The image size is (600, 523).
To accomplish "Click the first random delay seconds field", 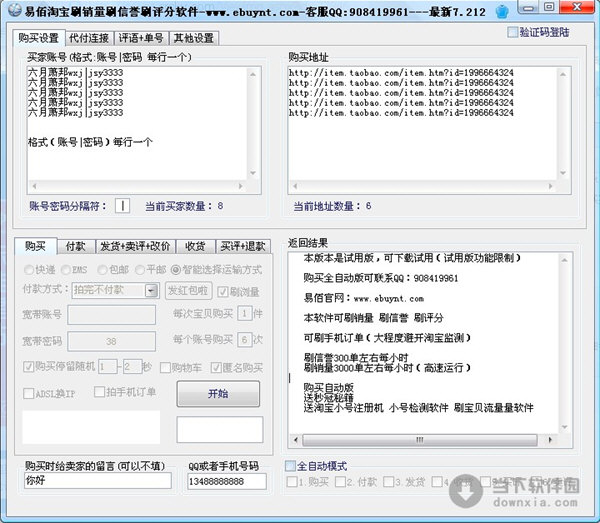I will coord(108,367).
